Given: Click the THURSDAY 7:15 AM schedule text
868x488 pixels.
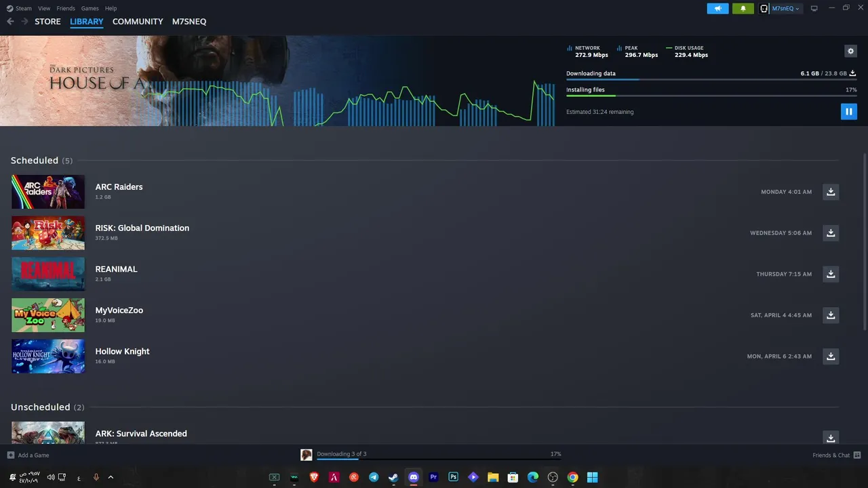Looking at the screenshot, I should 784,274.
